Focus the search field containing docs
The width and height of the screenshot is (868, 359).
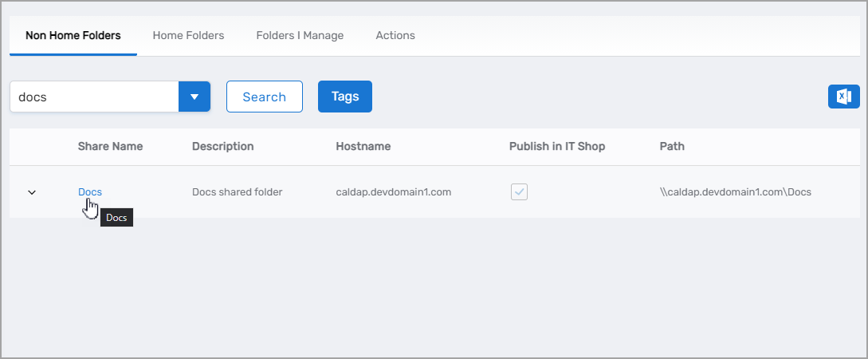pos(94,97)
